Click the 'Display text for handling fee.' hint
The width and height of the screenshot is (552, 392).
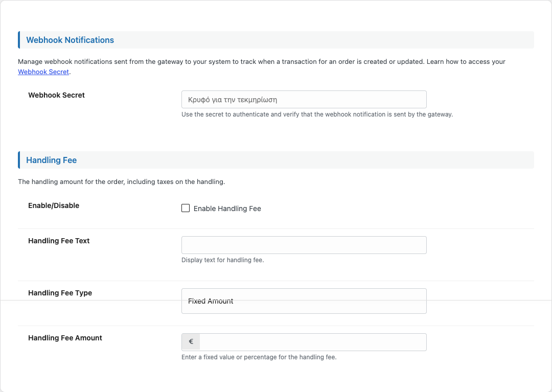point(222,260)
